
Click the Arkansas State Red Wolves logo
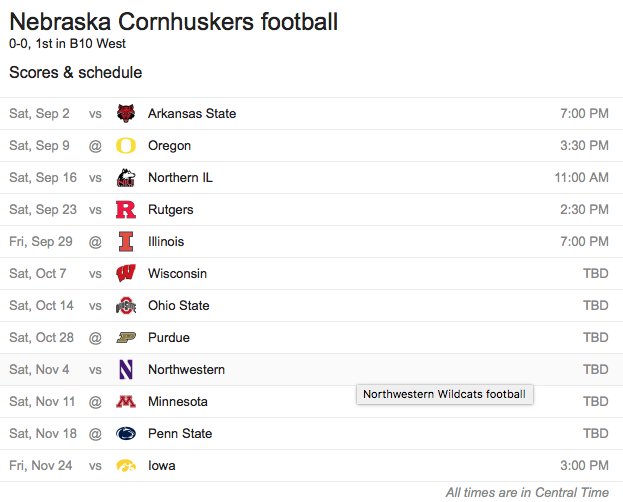tap(126, 114)
